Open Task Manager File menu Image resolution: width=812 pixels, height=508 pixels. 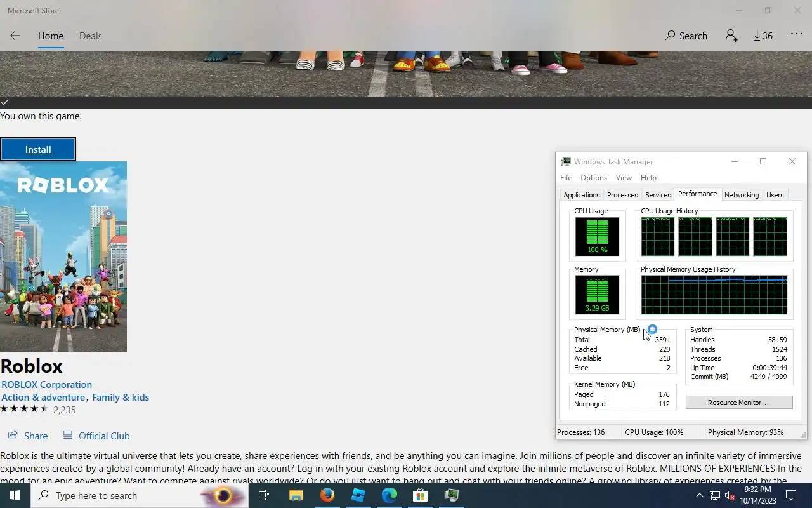point(566,178)
